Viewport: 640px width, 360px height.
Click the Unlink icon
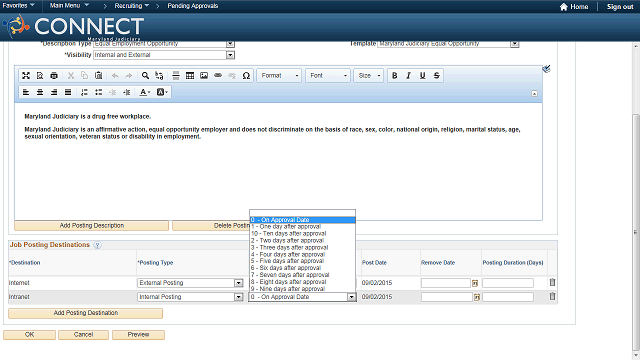point(232,76)
